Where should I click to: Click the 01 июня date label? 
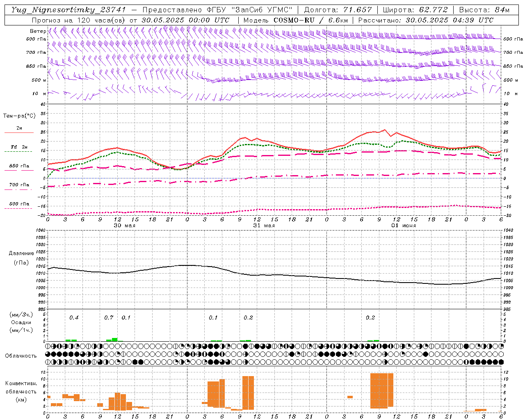click(x=403, y=226)
